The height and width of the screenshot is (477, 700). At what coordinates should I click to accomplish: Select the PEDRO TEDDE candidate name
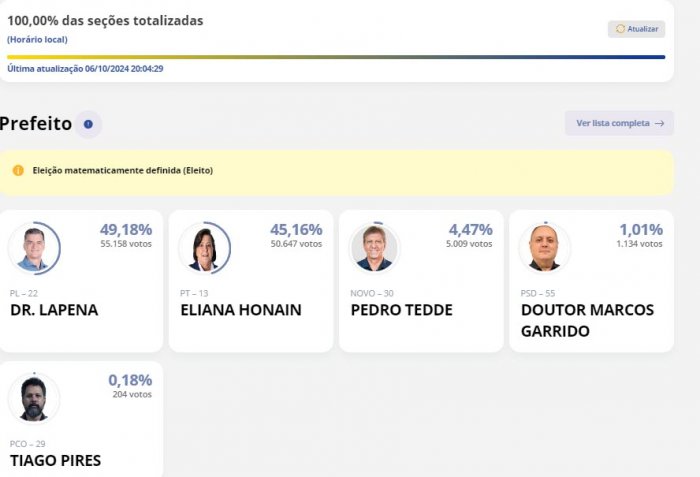point(401,310)
